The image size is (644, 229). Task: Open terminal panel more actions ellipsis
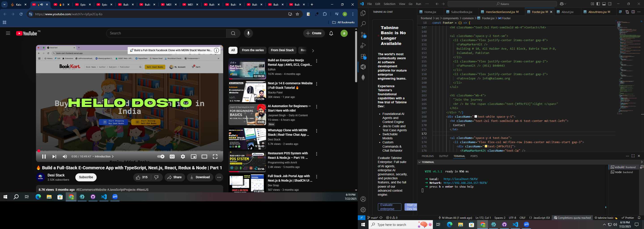627,156
